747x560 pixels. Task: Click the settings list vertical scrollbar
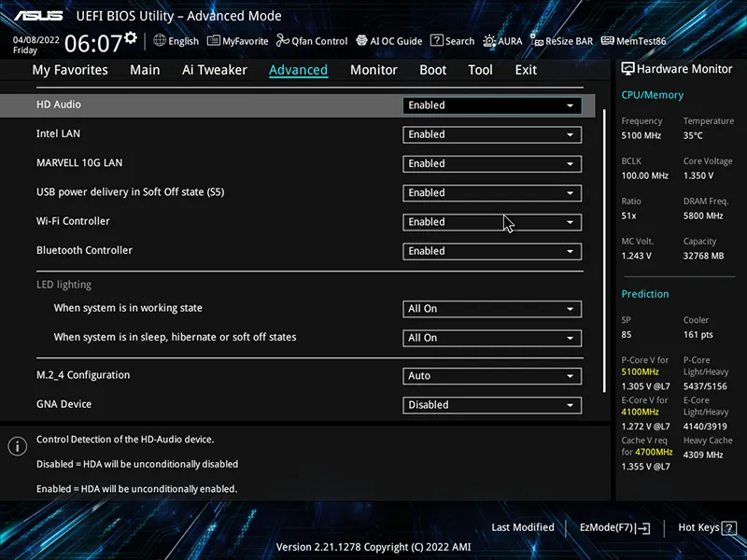click(604, 251)
